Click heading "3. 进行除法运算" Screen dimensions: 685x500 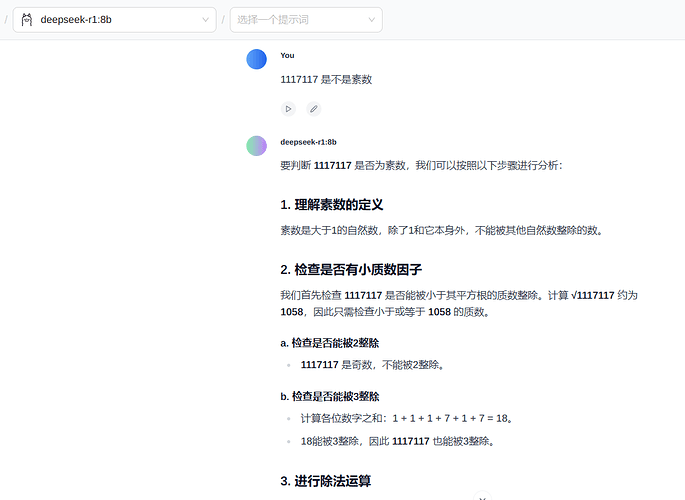325,481
